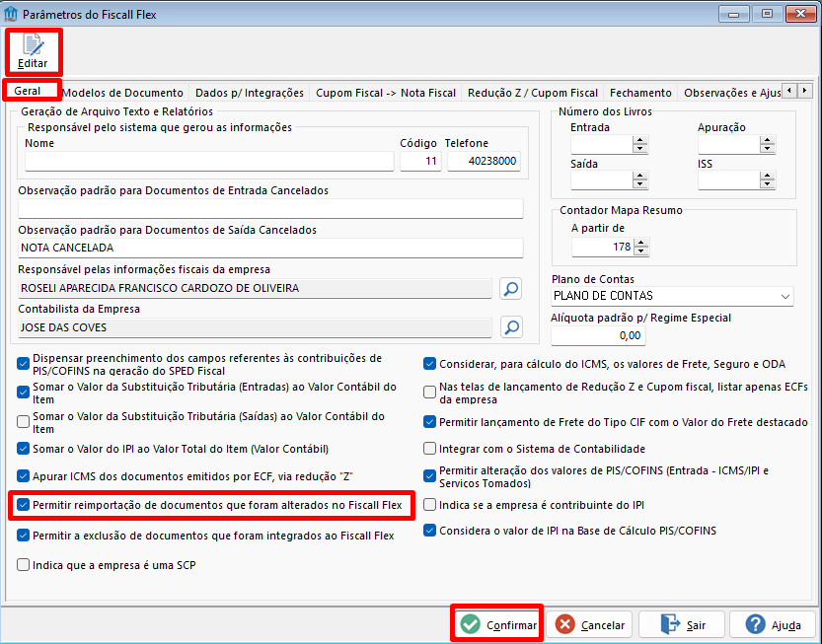Viewport: 822px width, 644px height.
Task: Click the Sair button
Action: [x=682, y=624]
